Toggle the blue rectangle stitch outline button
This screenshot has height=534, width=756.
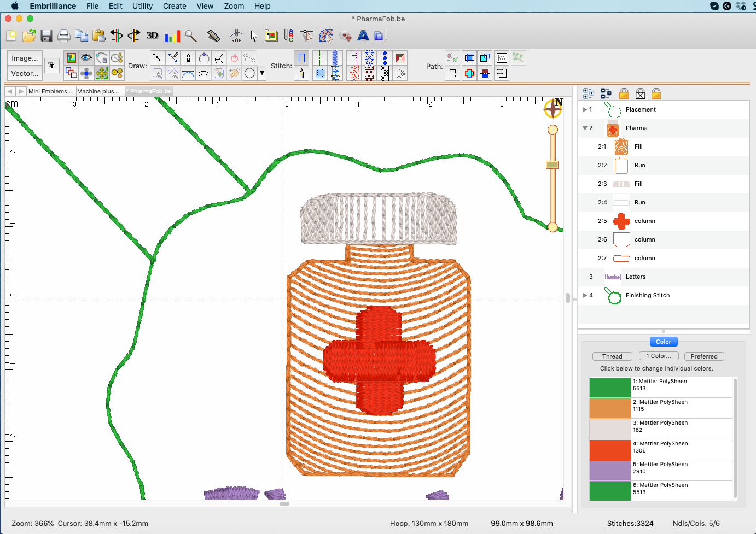click(301, 58)
